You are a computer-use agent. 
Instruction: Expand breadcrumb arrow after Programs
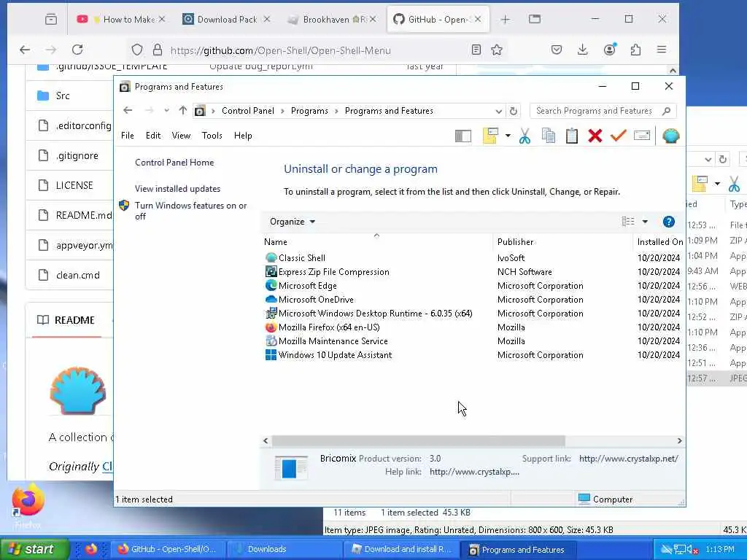[336, 111]
